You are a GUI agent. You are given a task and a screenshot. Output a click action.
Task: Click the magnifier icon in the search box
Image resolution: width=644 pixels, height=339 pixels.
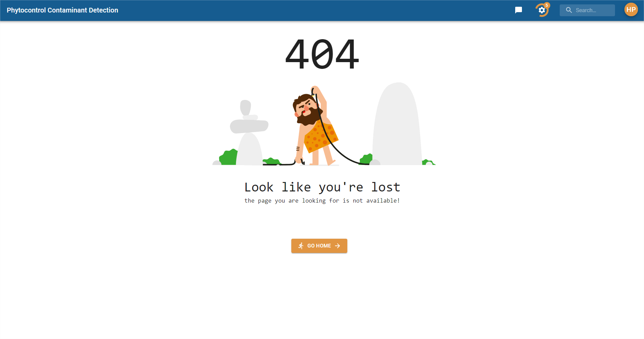[569, 10]
